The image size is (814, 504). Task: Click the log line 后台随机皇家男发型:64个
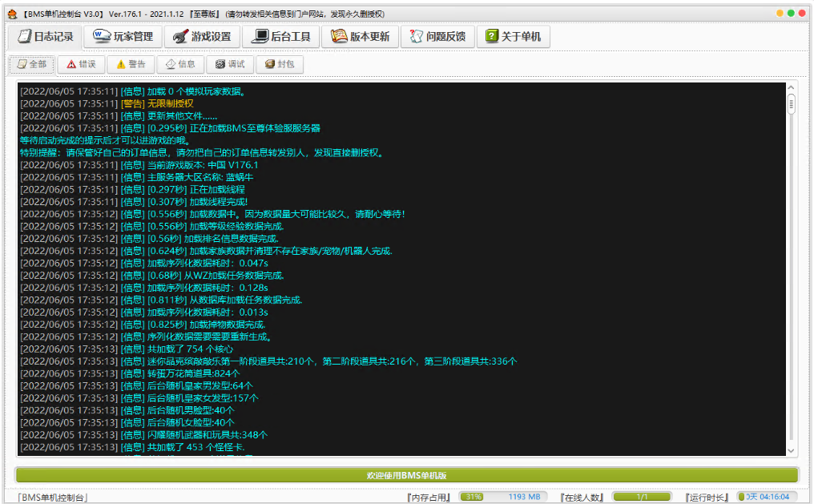pyautogui.click(x=136, y=385)
